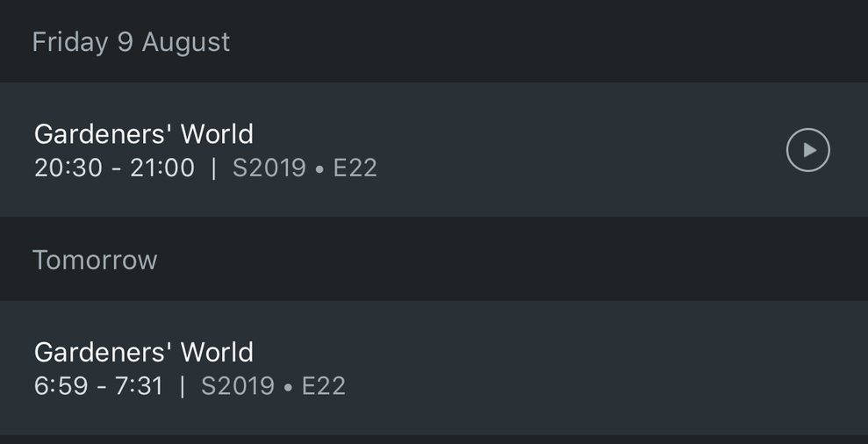Click S2019 label in tomorrow's listing
The height and width of the screenshot is (444, 868).
237,386
